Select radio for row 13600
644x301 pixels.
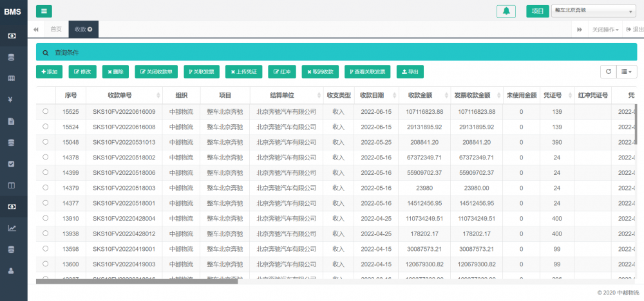(x=46, y=263)
